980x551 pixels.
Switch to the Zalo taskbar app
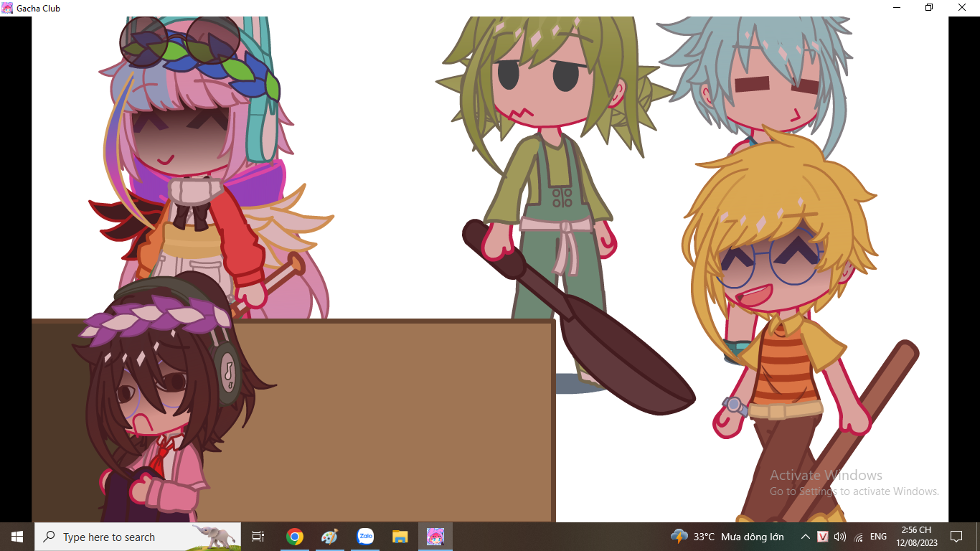[365, 537]
